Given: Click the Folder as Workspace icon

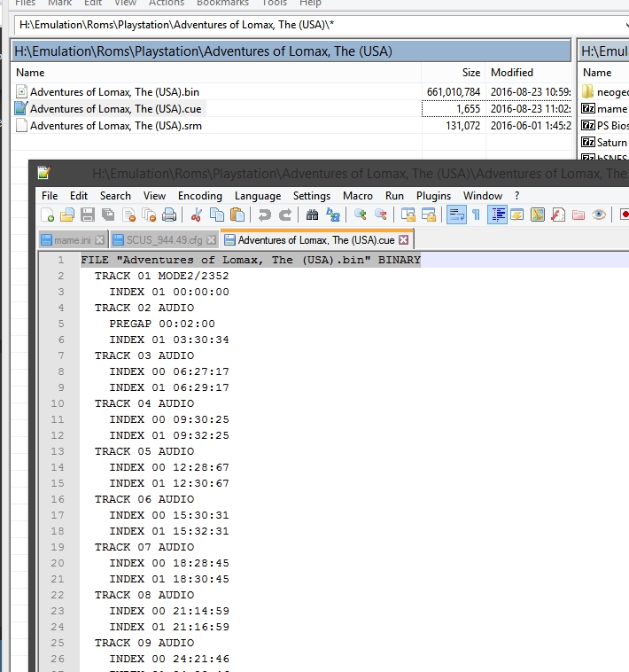Looking at the screenshot, I should [579, 215].
